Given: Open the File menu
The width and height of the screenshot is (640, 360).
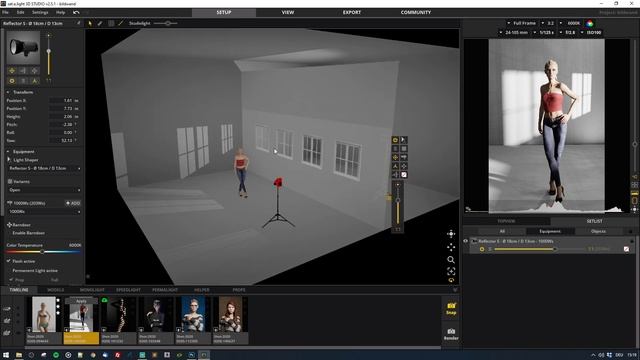Looking at the screenshot, I should (x=5, y=13).
